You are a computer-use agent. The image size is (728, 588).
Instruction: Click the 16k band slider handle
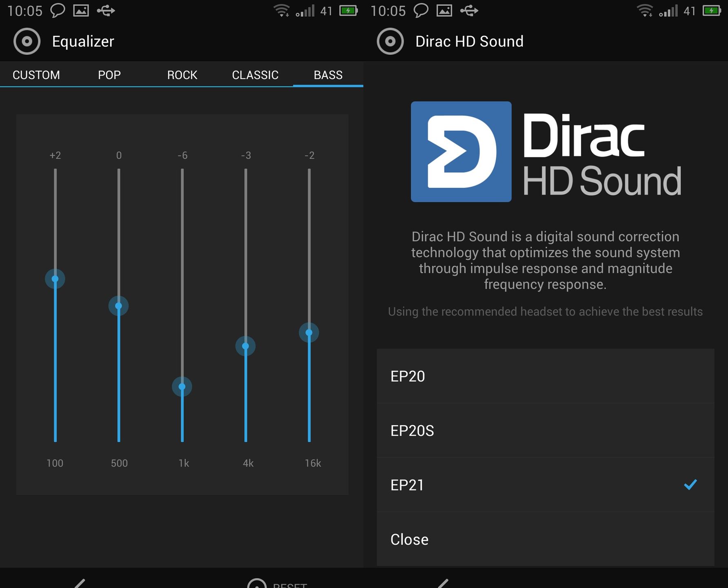[309, 332]
